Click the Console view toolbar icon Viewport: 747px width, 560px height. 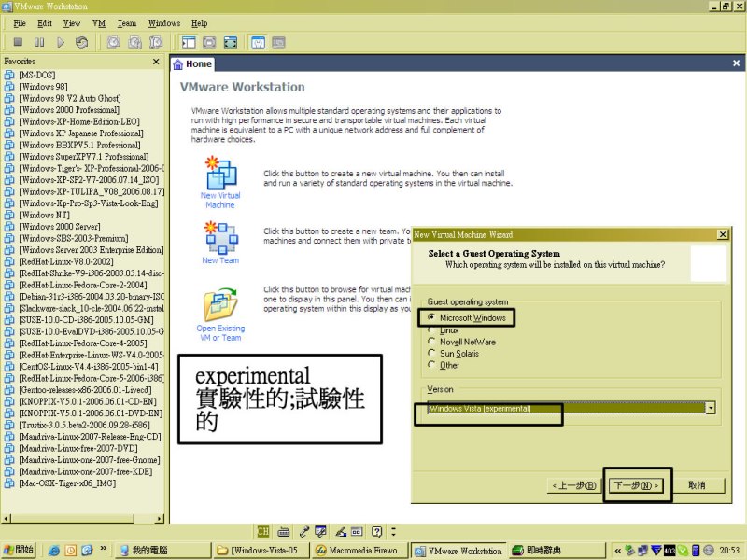(x=278, y=42)
